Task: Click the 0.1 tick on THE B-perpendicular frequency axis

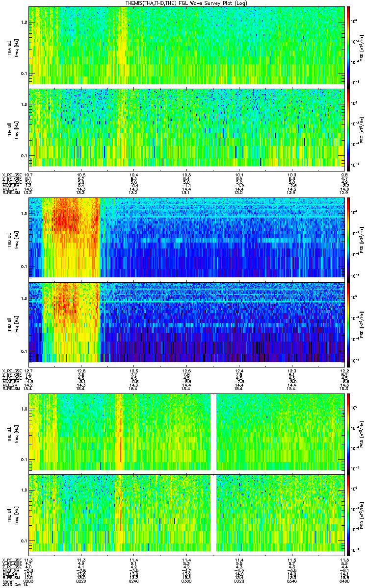Action: [x=24, y=460]
